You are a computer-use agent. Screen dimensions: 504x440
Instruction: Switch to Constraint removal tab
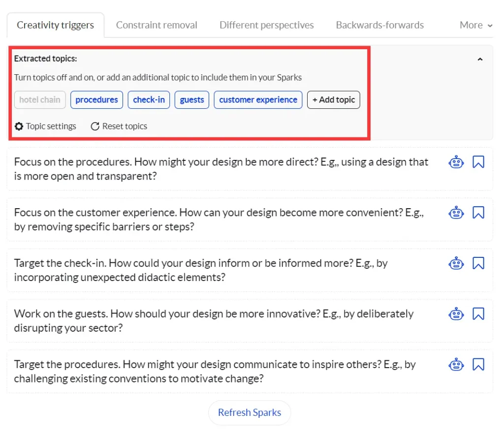(x=157, y=25)
